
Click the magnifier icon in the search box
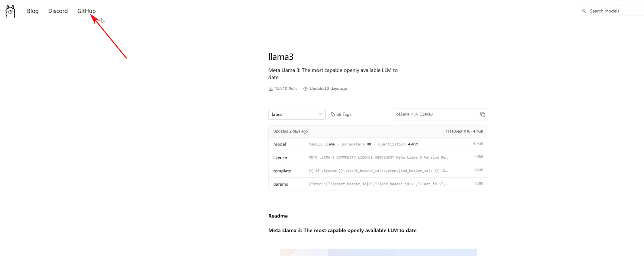pos(584,11)
